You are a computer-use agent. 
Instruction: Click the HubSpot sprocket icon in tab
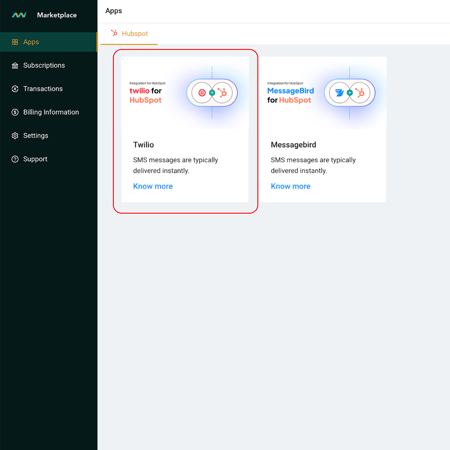(114, 33)
